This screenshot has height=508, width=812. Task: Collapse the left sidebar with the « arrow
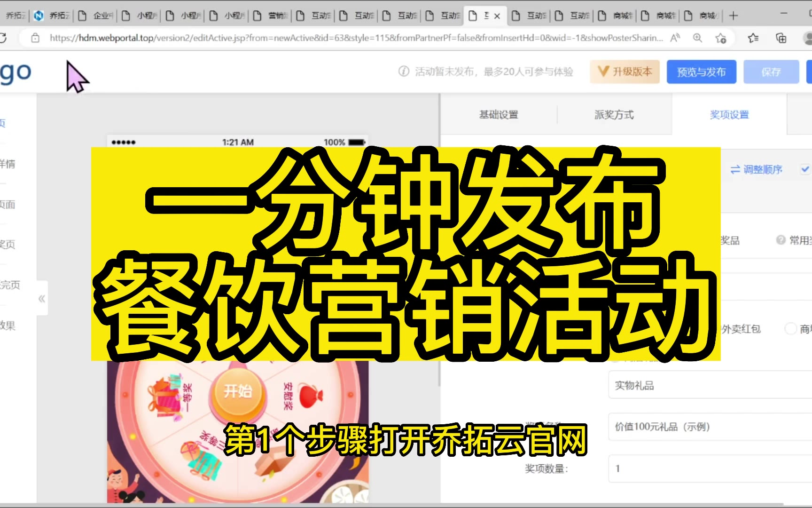tap(42, 299)
